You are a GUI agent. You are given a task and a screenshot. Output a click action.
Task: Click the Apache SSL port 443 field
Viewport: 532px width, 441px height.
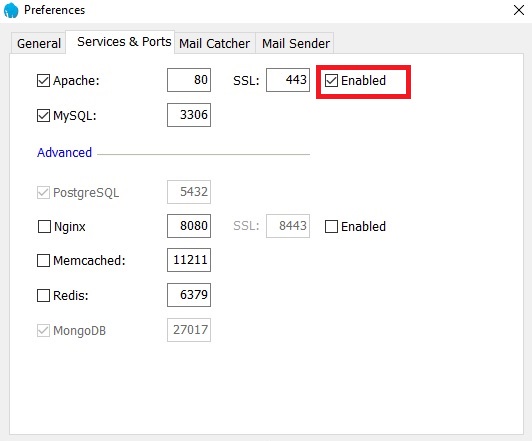click(288, 80)
